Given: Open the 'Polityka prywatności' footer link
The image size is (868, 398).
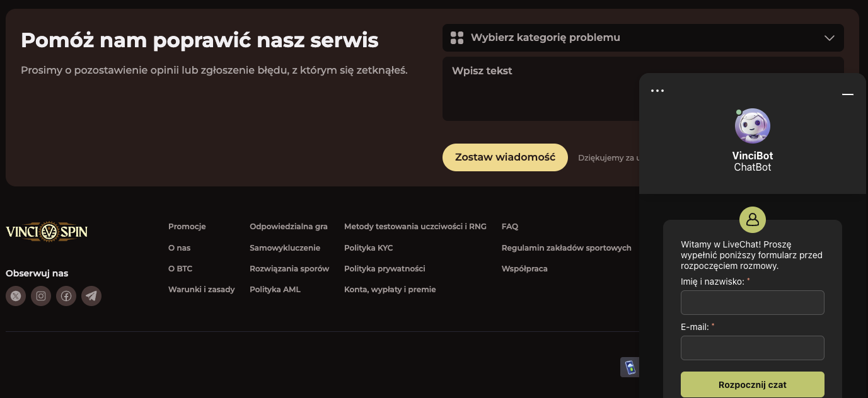Looking at the screenshot, I should 385,269.
